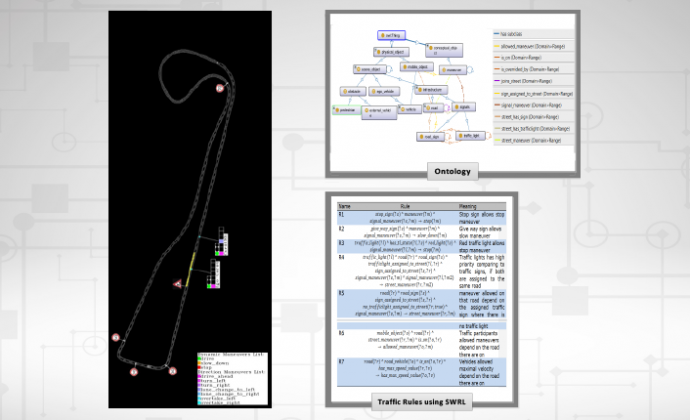Screen dimensions: 690x420
Task: Select the physical_object ontology node
Action: pyautogui.click(x=392, y=52)
